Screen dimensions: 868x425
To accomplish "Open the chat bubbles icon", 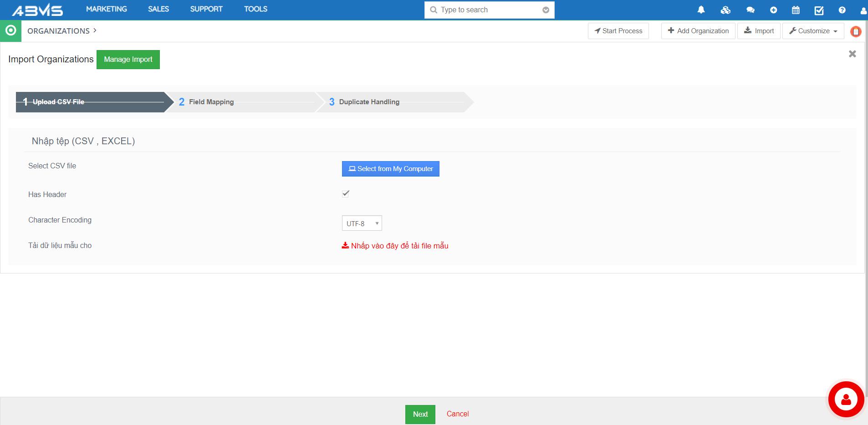I will [x=750, y=10].
